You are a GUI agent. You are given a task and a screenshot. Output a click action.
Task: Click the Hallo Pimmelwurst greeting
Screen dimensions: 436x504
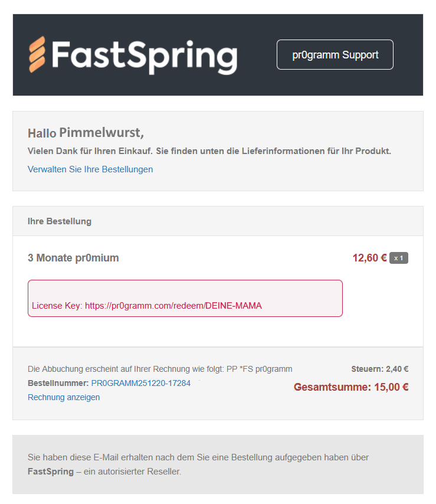pos(86,133)
